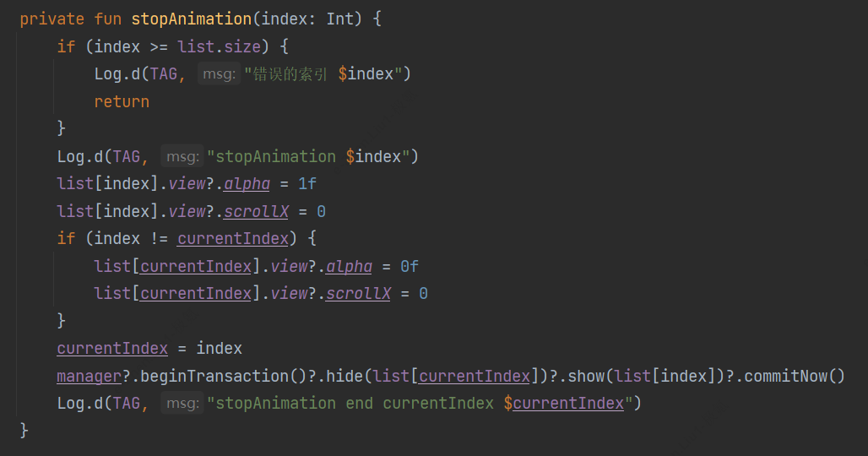The image size is (868, 456).
Task: Click alpha on the line assigning 0f
Action: pos(349,266)
